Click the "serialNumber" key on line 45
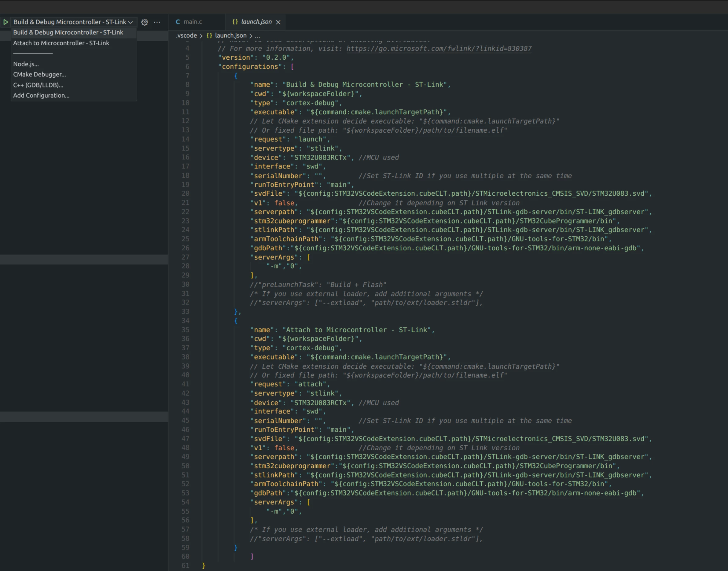This screenshot has width=728, height=571. tap(278, 421)
